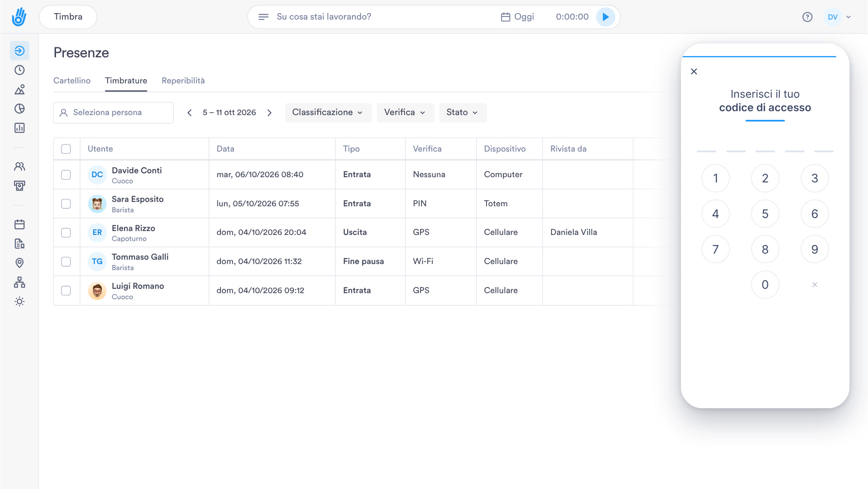Click the 5 – 11 ott 2026 date range
The height and width of the screenshot is (489, 868).
(x=229, y=113)
